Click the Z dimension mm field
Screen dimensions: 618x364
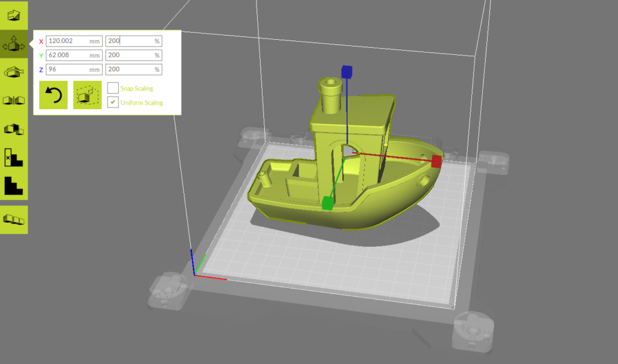coord(74,69)
